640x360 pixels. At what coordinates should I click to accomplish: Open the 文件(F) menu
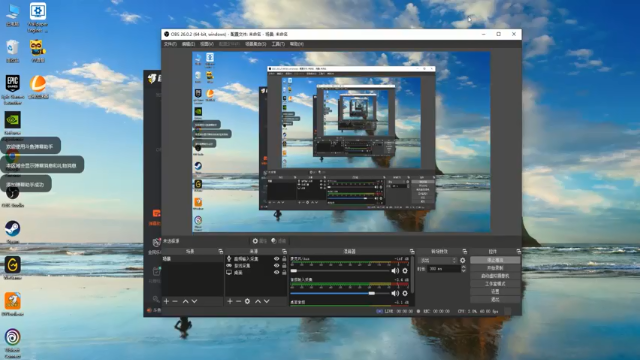(x=170, y=44)
